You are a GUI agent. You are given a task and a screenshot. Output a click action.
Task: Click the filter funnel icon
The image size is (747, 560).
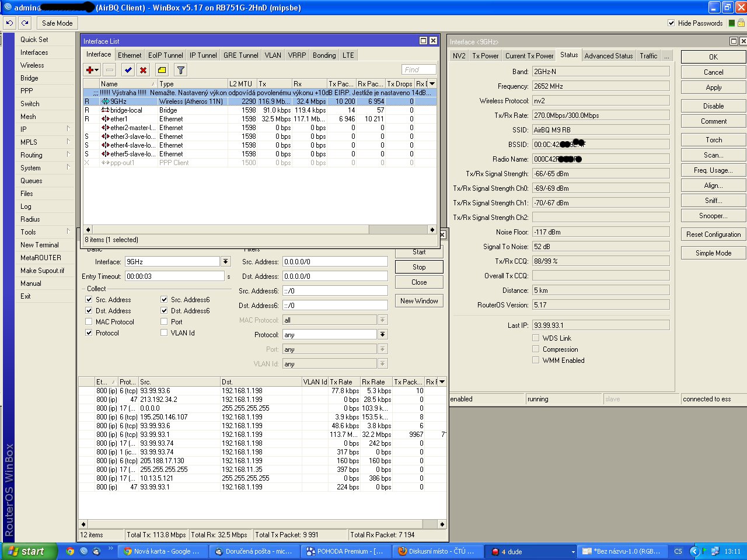click(180, 69)
